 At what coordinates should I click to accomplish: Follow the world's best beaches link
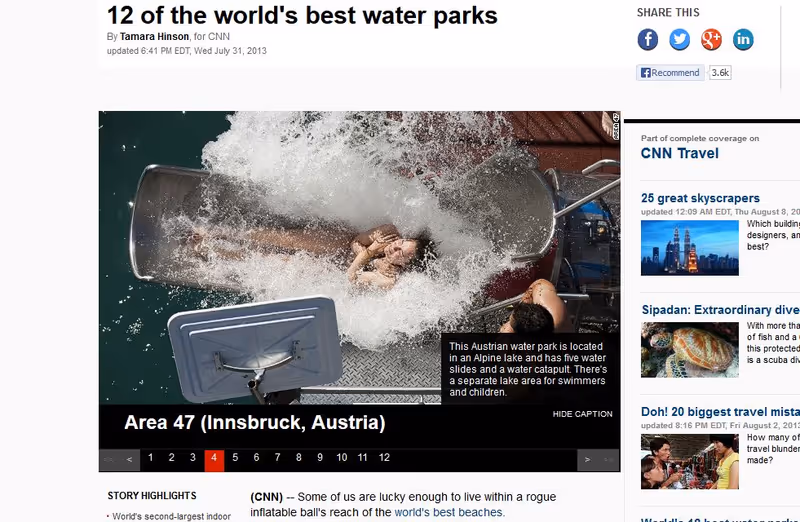(x=448, y=512)
